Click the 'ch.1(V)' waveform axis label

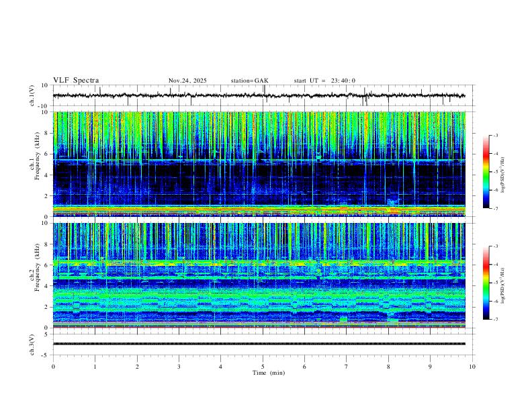pyautogui.click(x=32, y=95)
